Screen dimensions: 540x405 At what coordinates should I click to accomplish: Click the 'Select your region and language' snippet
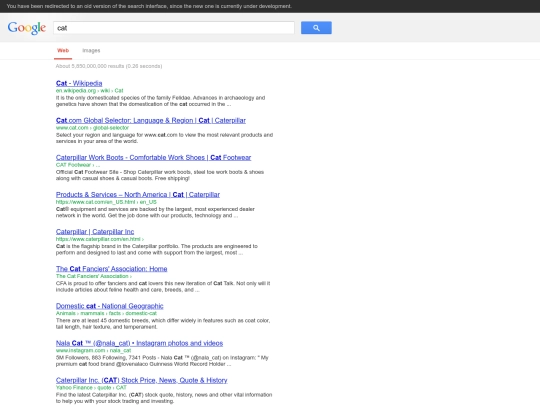(164, 138)
